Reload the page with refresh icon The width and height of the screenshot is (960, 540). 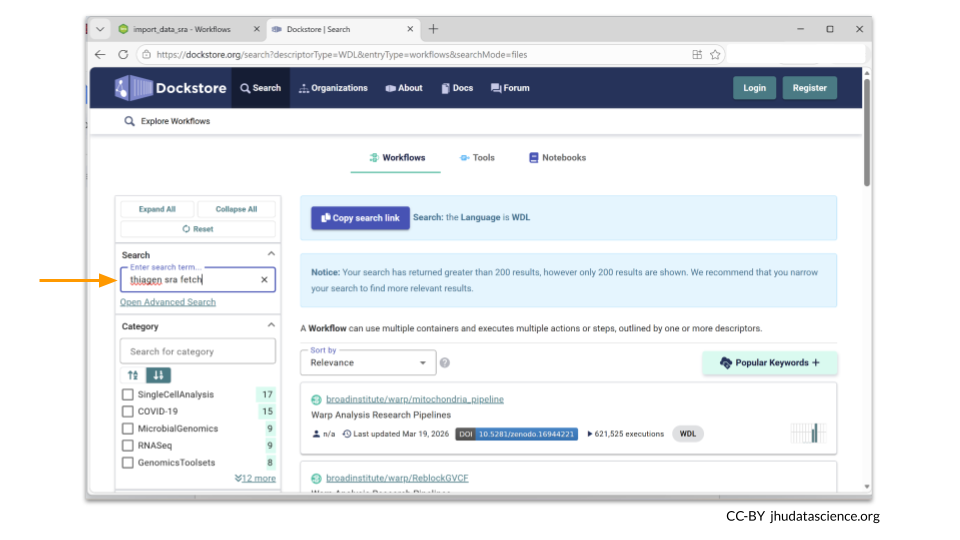123,54
